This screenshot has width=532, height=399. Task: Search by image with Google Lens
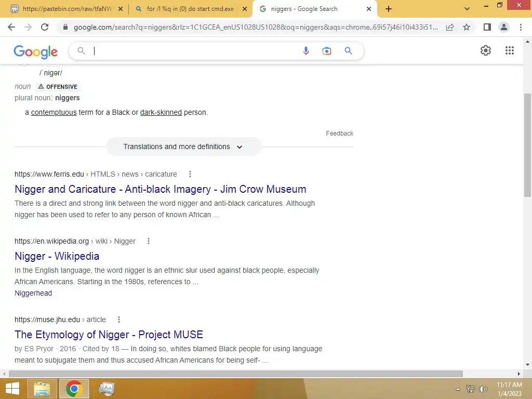[327, 51]
